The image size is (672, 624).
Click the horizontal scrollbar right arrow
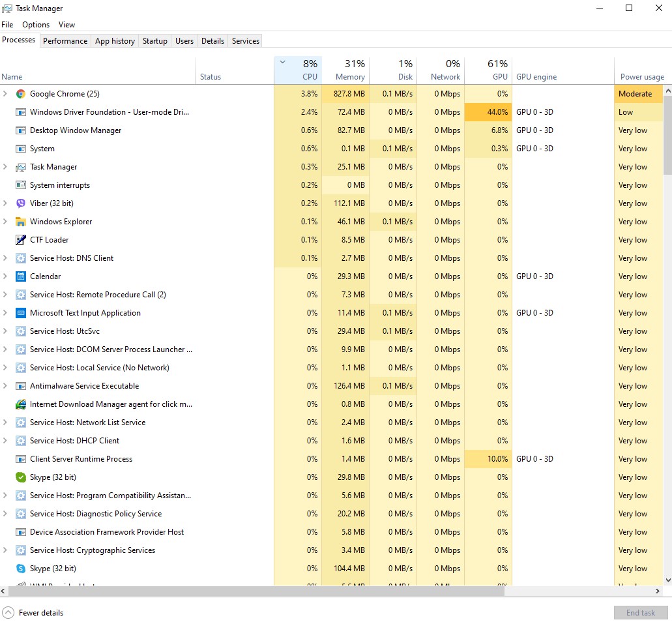(657, 591)
